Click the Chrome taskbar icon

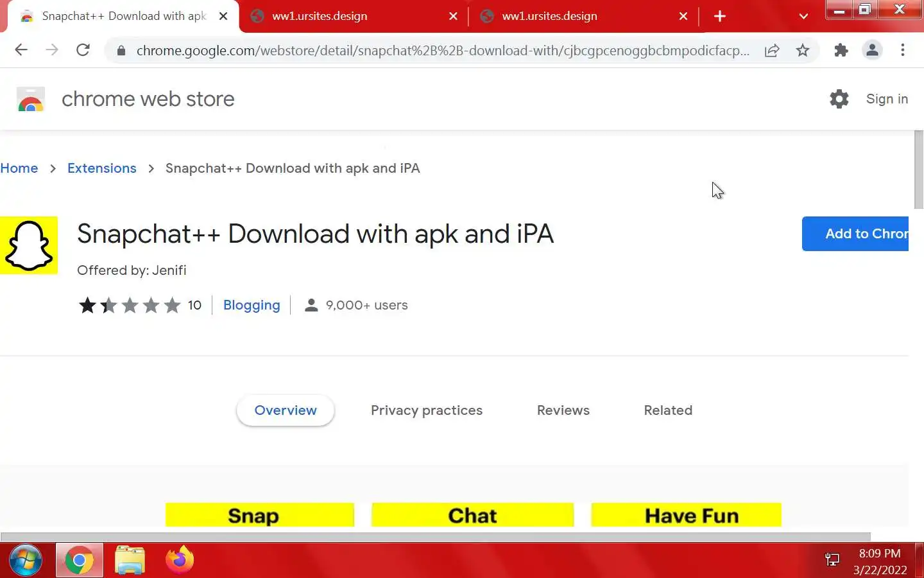pyautogui.click(x=80, y=560)
